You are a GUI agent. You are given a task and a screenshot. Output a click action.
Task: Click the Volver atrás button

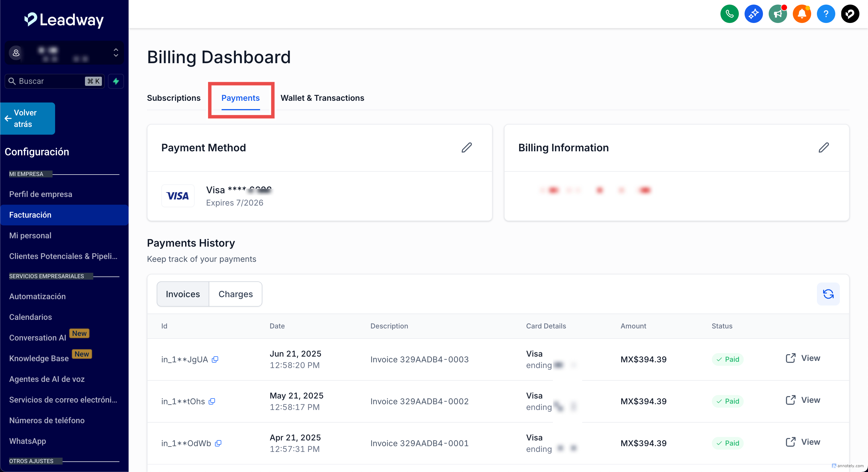tap(28, 118)
